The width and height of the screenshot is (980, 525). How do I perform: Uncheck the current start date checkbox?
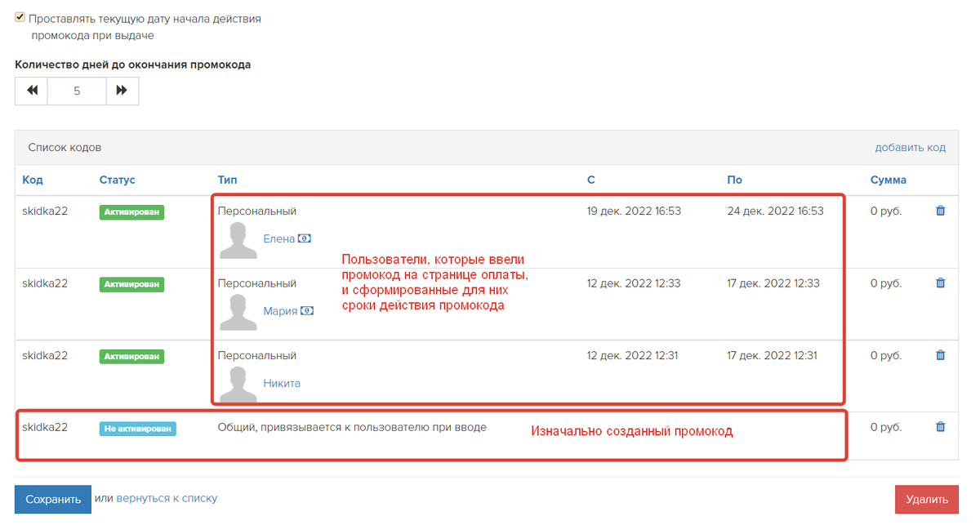click(x=20, y=17)
